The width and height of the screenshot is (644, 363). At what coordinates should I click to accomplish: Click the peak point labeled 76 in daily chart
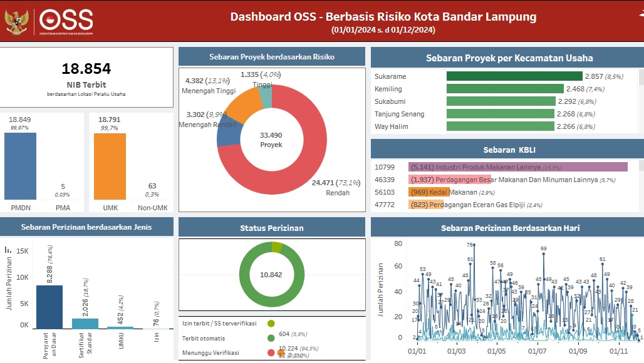click(x=474, y=245)
